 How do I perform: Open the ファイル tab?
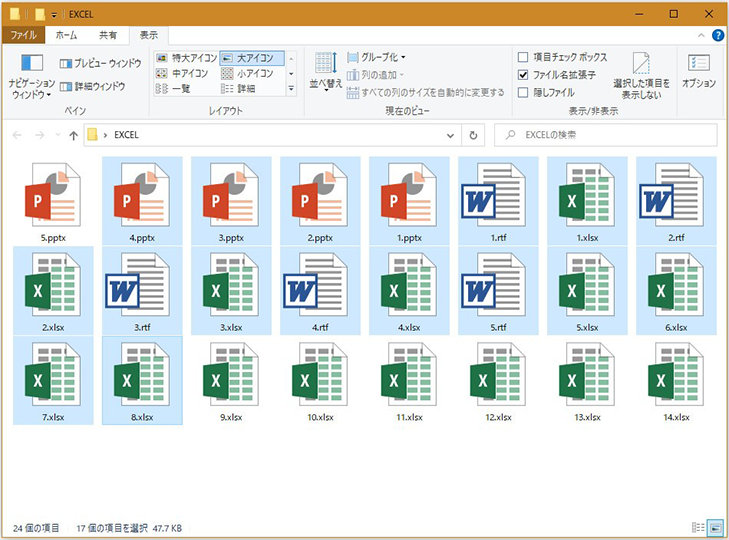point(23,35)
